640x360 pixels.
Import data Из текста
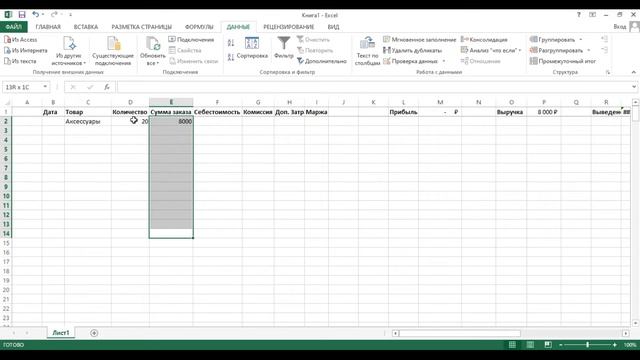click(20, 61)
